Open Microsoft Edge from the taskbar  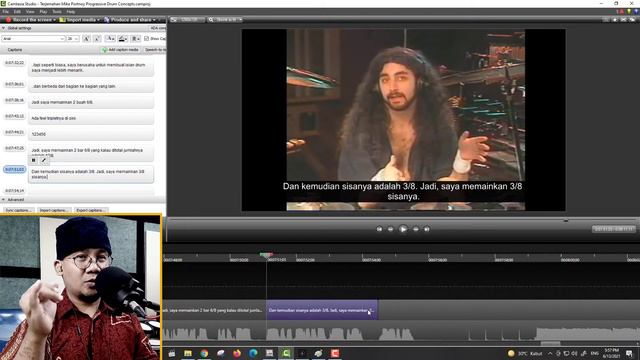[x=253, y=353]
